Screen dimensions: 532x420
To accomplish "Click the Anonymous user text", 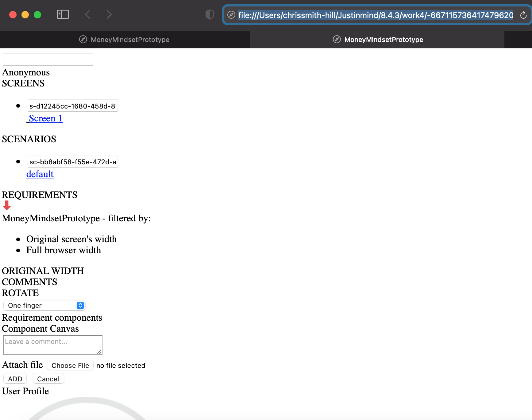I will [26, 72].
